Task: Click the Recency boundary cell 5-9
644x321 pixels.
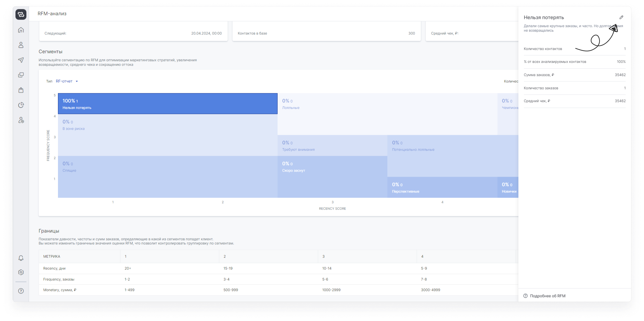Action: (x=424, y=268)
